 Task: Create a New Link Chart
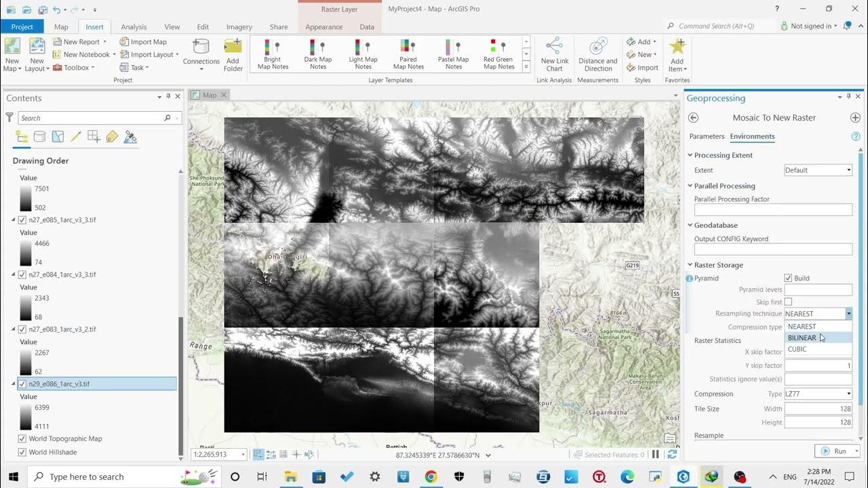554,54
